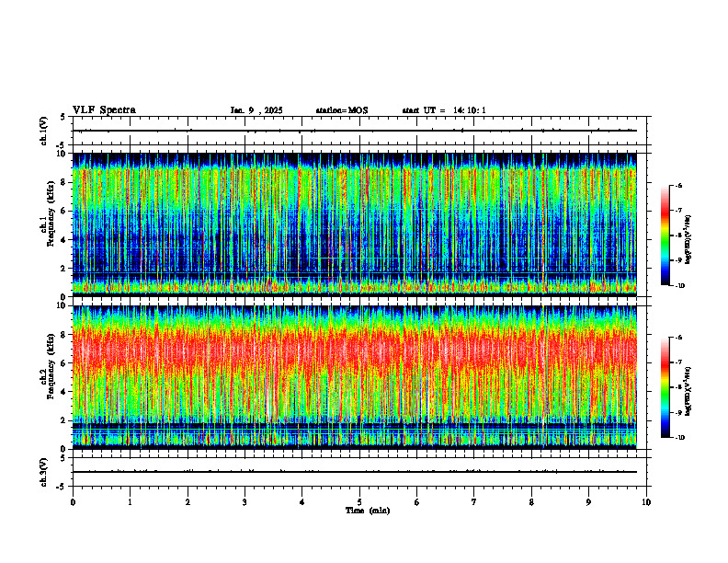
Task: Click the "6" minute tick on time axis
Action: click(417, 502)
